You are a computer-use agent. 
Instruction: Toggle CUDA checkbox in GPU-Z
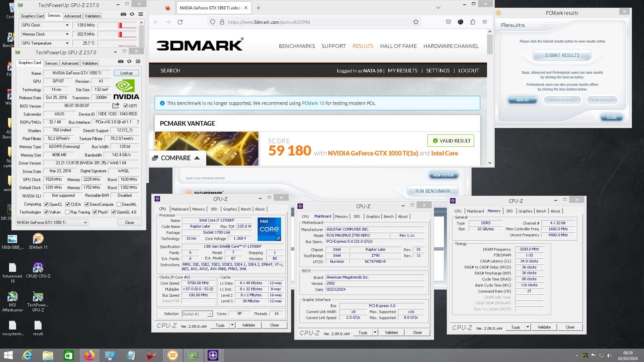pyautogui.click(x=68, y=204)
